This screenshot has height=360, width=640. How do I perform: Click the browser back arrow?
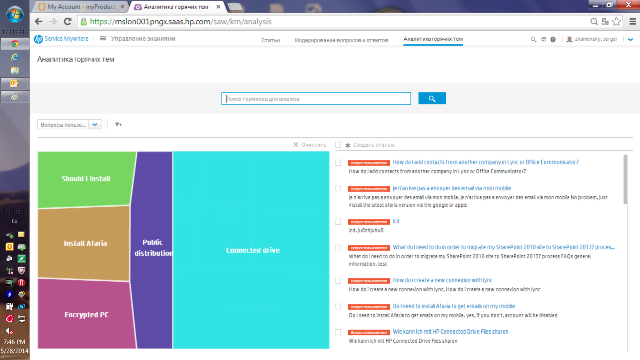tap(39, 22)
